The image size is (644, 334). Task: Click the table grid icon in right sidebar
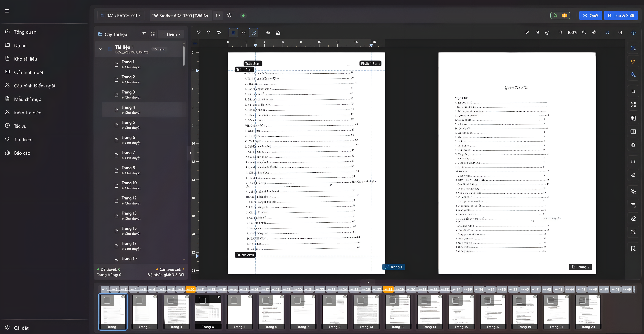(633, 118)
